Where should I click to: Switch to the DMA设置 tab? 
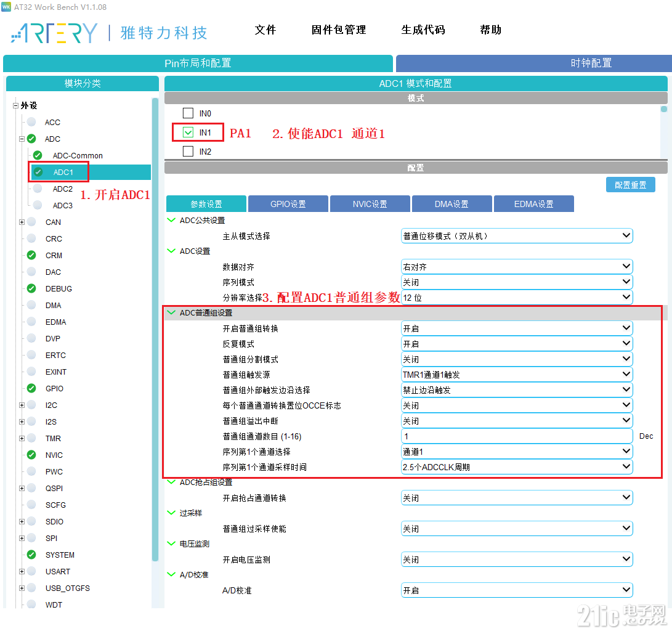[x=451, y=204]
